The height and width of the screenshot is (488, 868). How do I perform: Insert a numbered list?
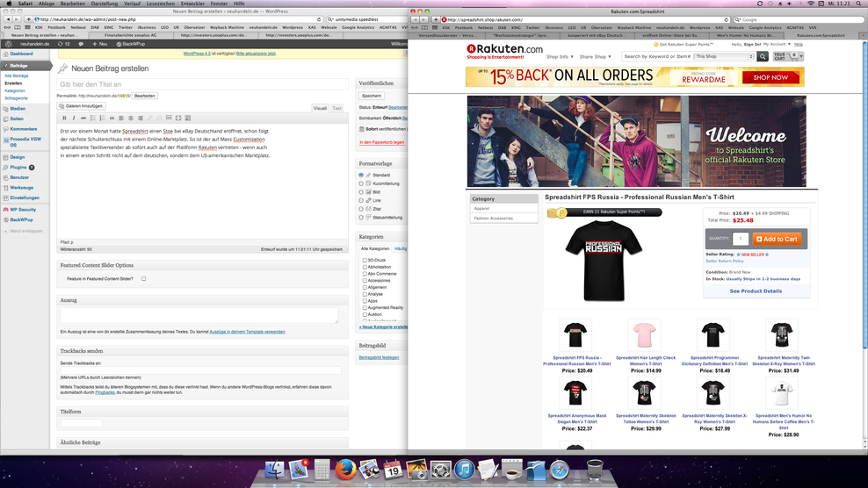[x=102, y=118]
